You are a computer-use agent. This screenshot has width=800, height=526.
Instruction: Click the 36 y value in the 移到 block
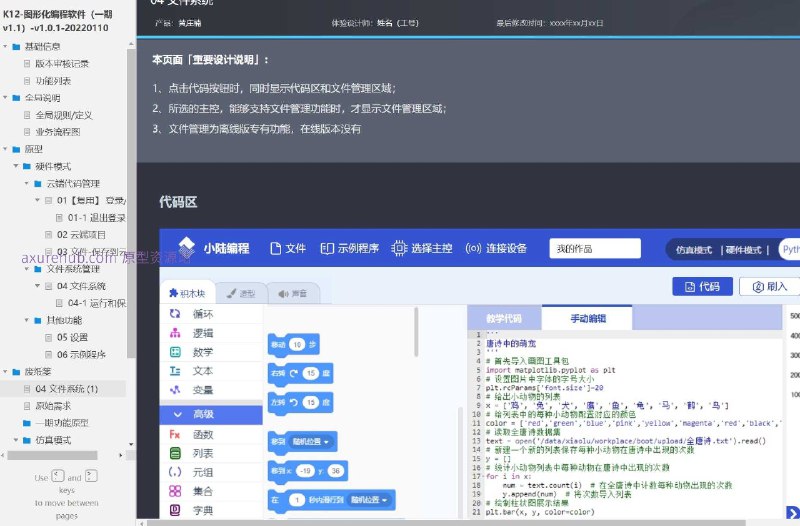point(335,471)
